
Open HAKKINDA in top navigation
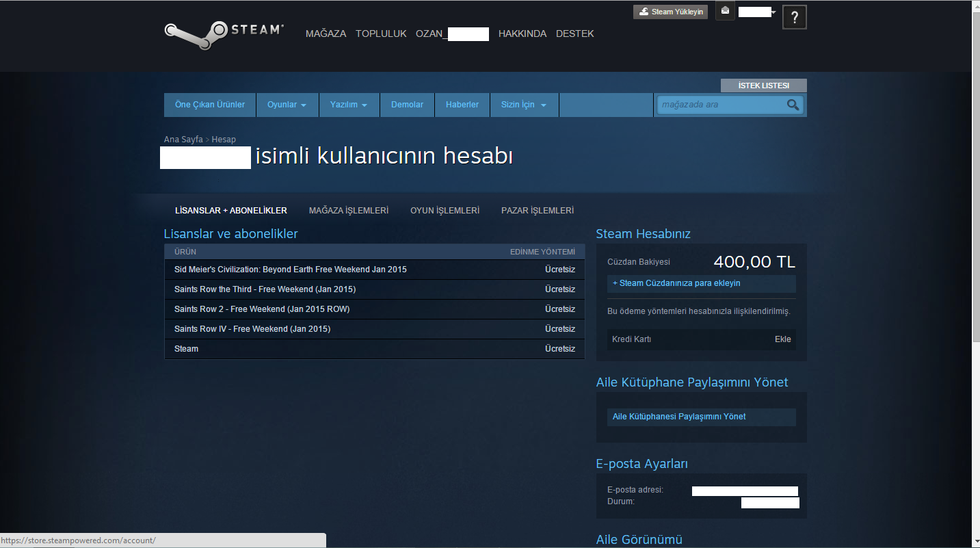[522, 34]
